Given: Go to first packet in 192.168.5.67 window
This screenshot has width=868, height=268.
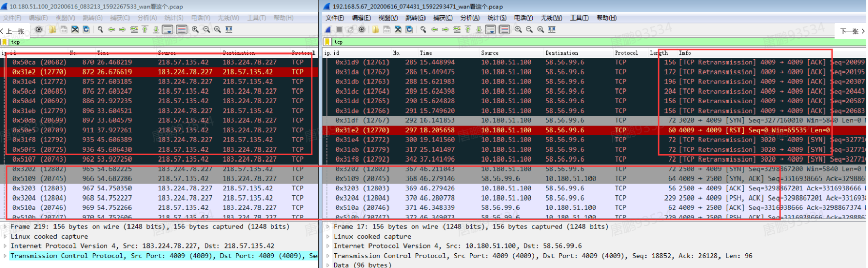Looking at the screenshot, I should pyautogui.click(x=468, y=30).
